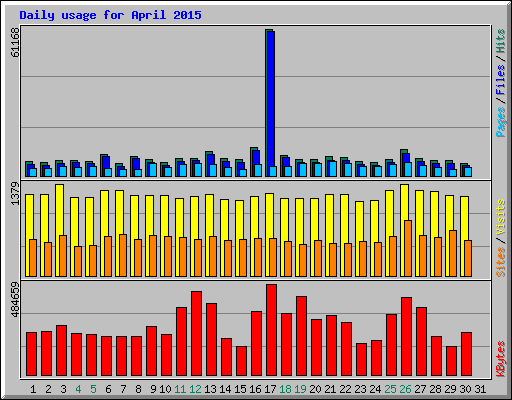
Task: Click the green day 4 axis label
Action: point(78,389)
